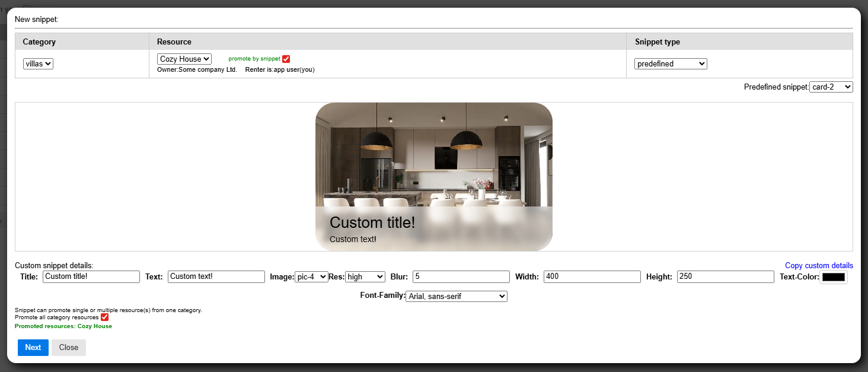This screenshot has width=868, height=372.
Task: Click the Custom title! preview heading
Action: [x=372, y=222]
